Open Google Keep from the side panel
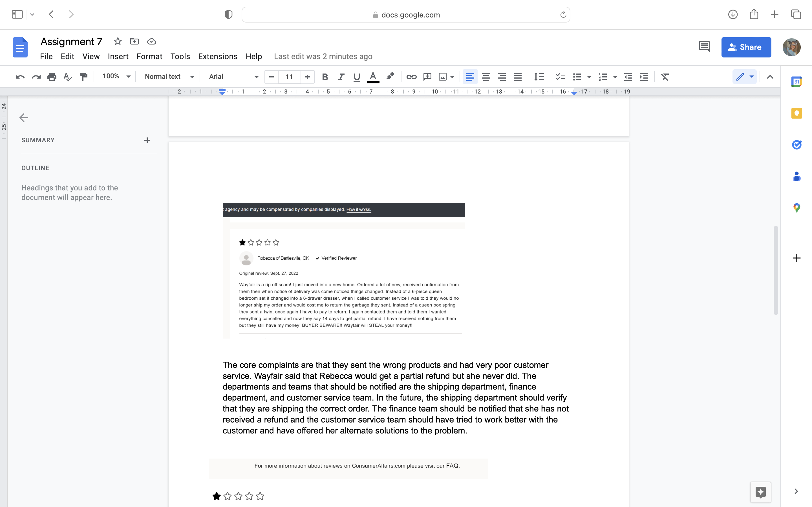Viewport: 812px width, 507px height. 796,113
